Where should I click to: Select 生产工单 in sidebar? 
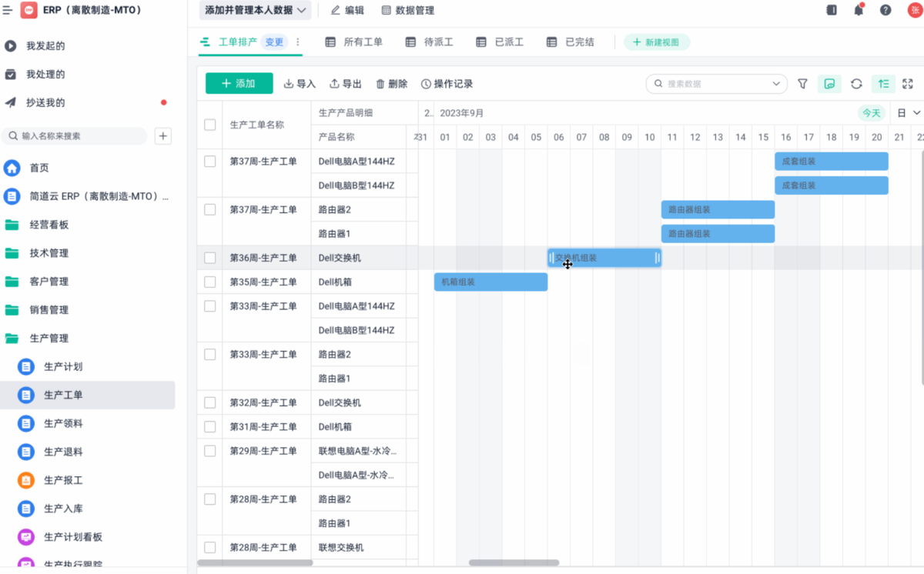point(88,395)
